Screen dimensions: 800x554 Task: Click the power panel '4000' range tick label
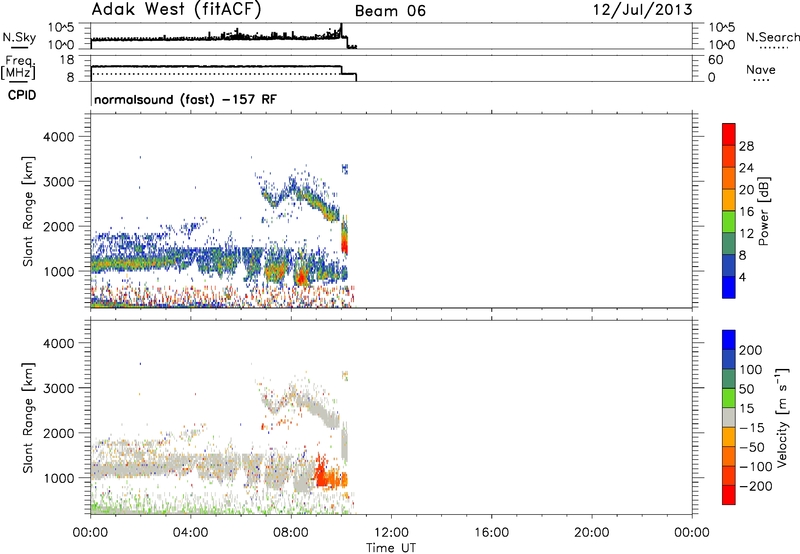pos(59,137)
